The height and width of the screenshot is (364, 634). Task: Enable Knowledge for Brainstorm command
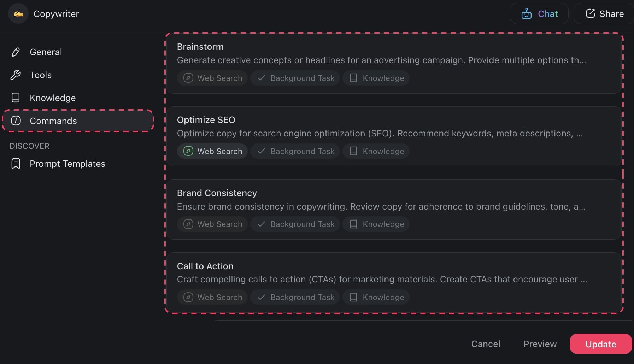pyautogui.click(x=376, y=78)
